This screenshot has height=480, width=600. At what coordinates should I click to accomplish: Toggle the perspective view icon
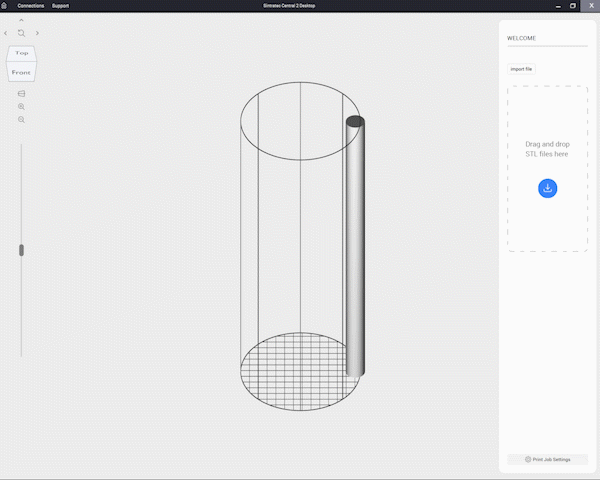(21, 93)
